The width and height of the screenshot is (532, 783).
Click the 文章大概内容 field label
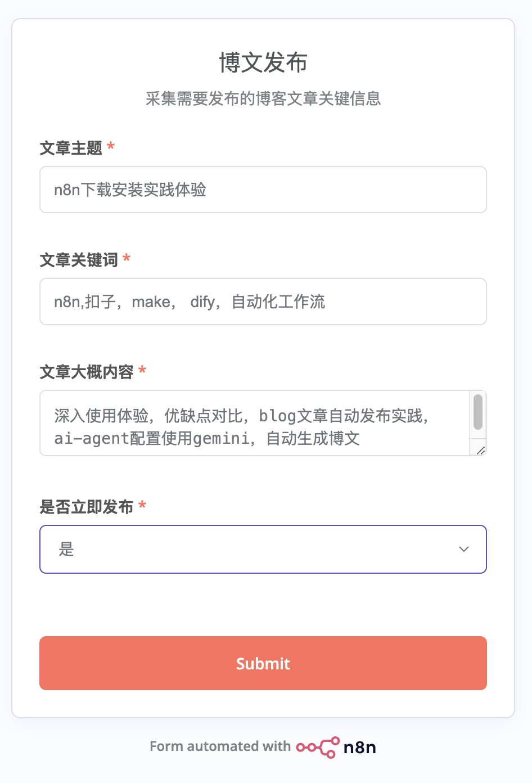(87, 372)
